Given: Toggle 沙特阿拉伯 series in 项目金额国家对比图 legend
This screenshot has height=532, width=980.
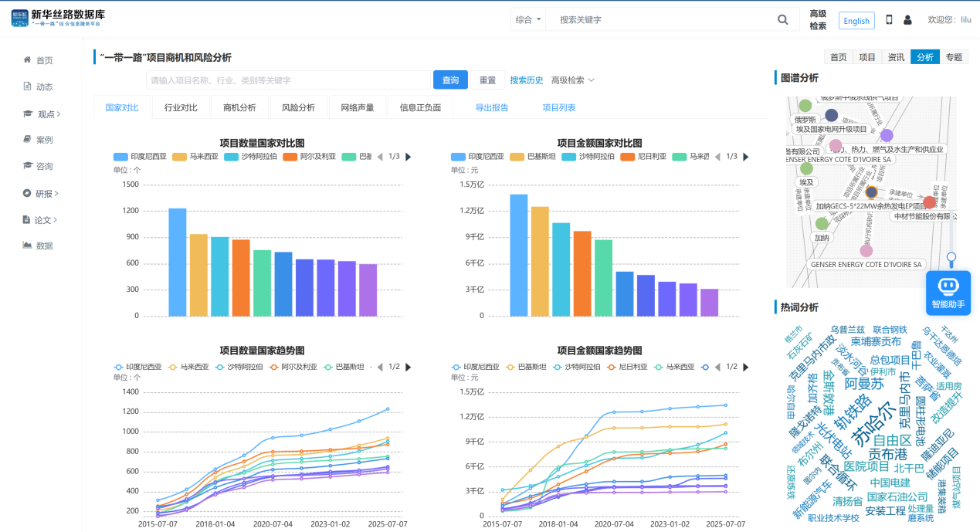Looking at the screenshot, I should tap(588, 157).
